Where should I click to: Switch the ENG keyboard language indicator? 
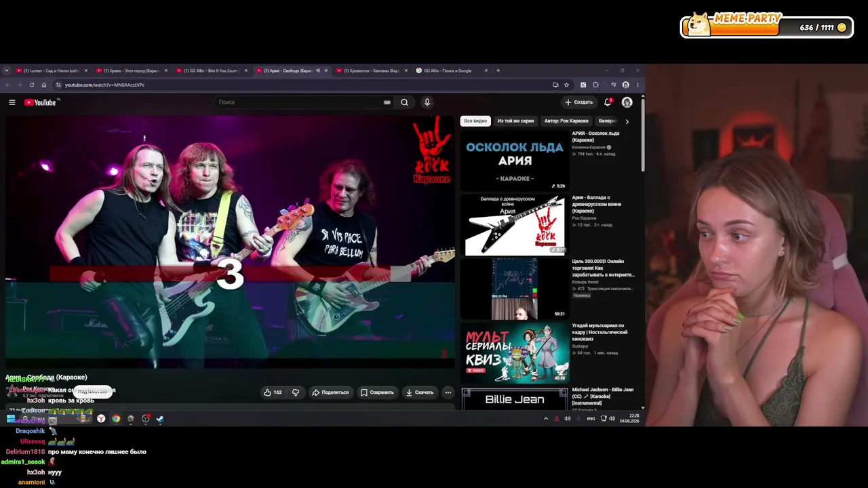591,419
